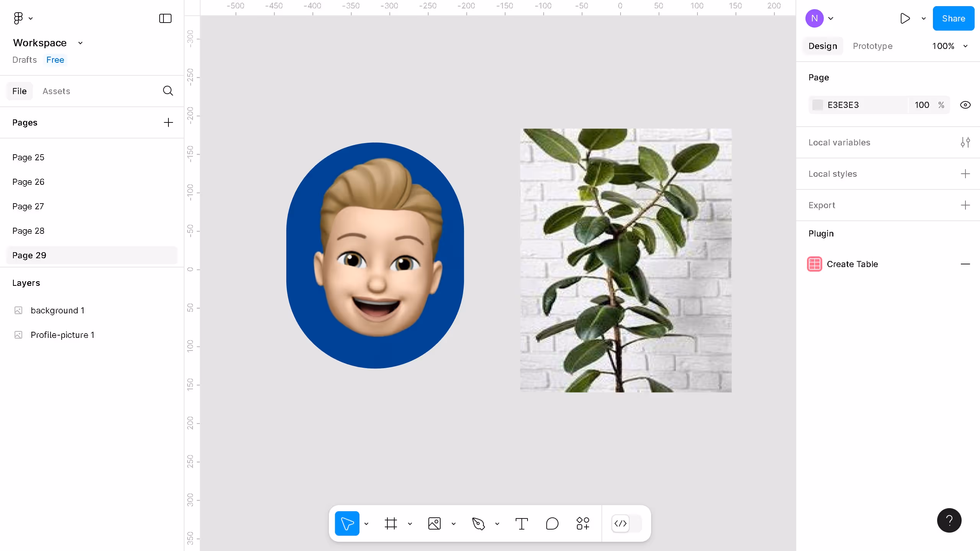Toggle Dev Mode switch
This screenshot has height=551, width=980.
(627, 523)
